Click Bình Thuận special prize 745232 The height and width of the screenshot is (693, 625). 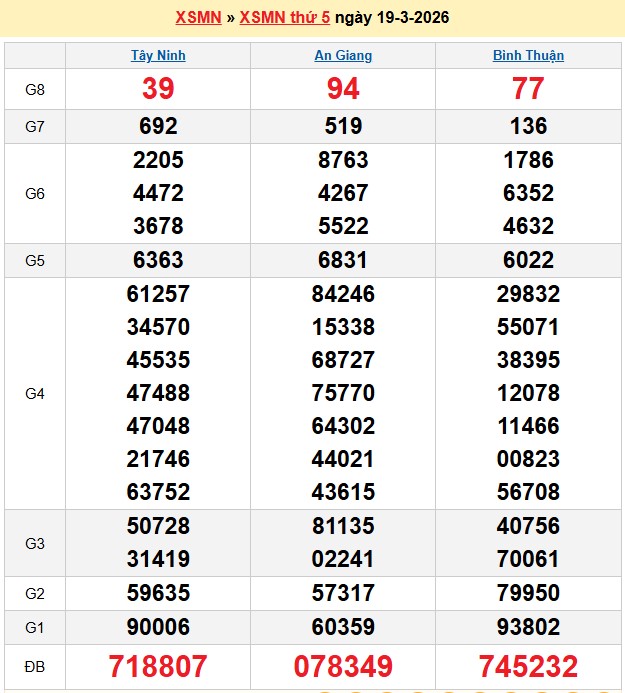point(528,667)
